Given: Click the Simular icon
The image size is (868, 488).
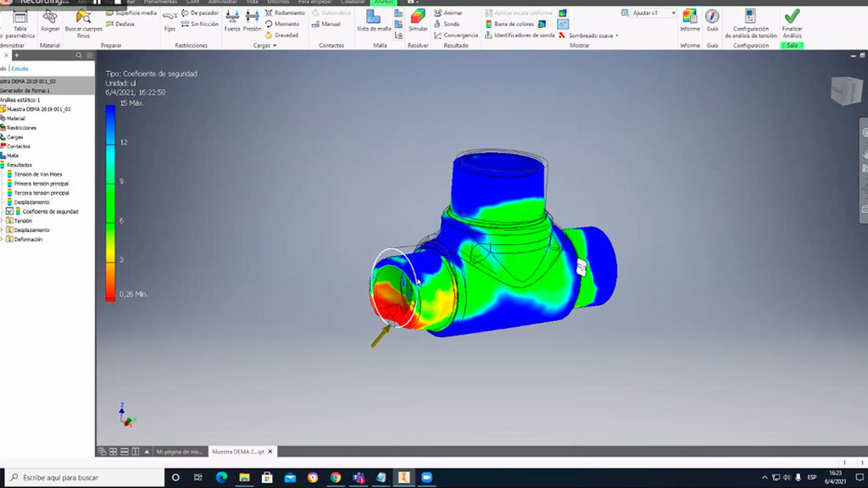Looking at the screenshot, I should coord(418,19).
